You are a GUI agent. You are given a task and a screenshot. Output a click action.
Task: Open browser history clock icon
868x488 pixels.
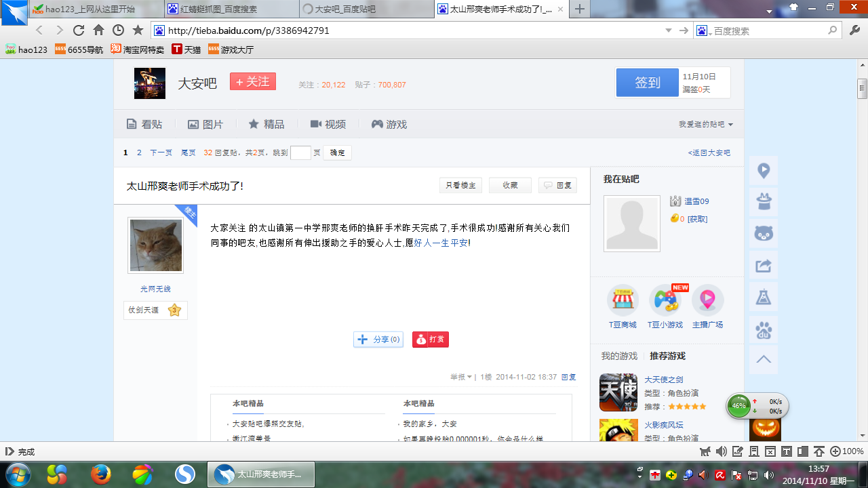118,30
